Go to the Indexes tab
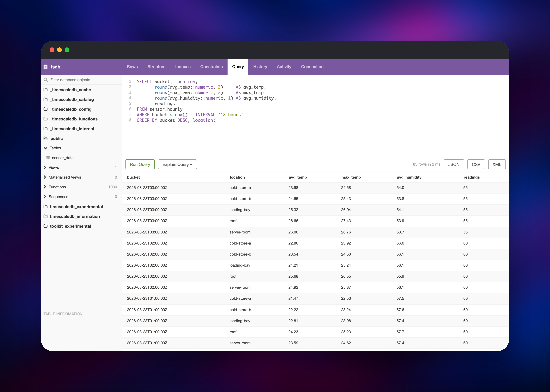The height and width of the screenshot is (392, 550). coord(183,67)
